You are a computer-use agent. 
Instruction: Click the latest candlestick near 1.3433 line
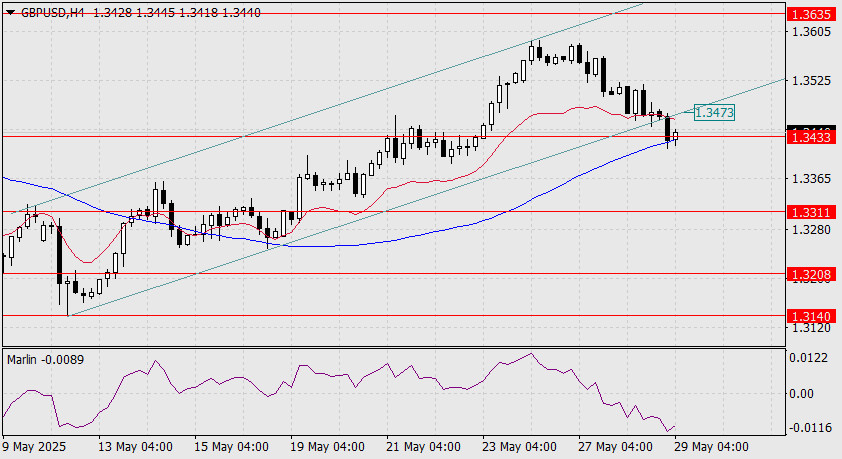click(675, 135)
